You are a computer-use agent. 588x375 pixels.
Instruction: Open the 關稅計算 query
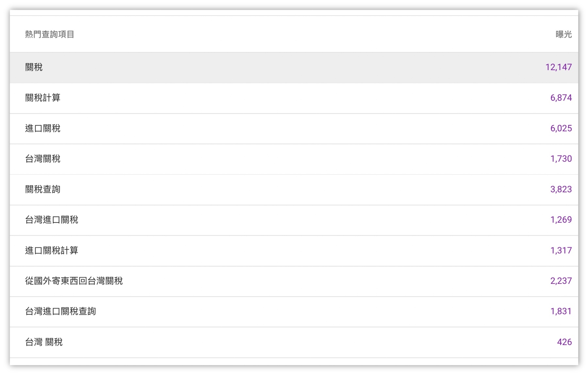[43, 98]
